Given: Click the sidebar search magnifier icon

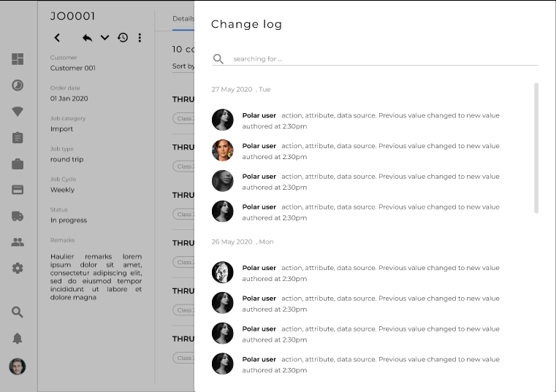Looking at the screenshot, I should [x=18, y=312].
